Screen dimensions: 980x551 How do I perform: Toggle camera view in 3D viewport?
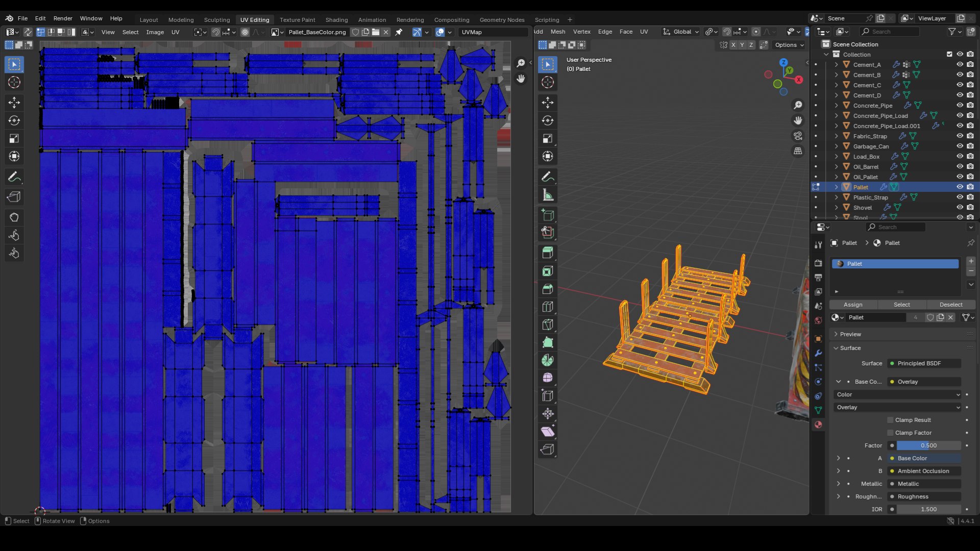click(x=798, y=136)
